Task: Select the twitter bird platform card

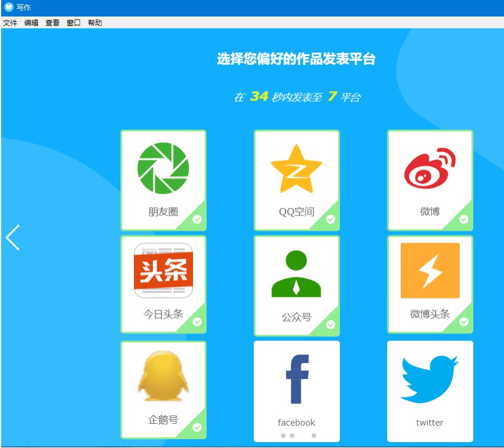Action: [x=430, y=391]
